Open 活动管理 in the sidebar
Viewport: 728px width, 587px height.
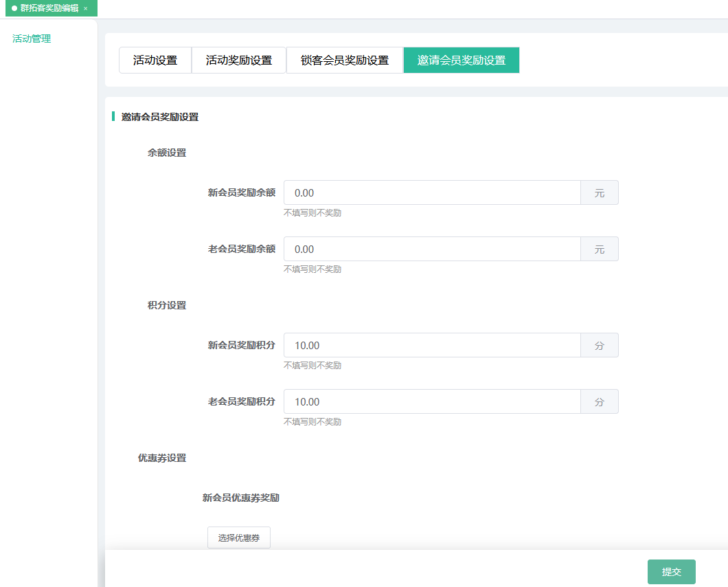point(32,38)
